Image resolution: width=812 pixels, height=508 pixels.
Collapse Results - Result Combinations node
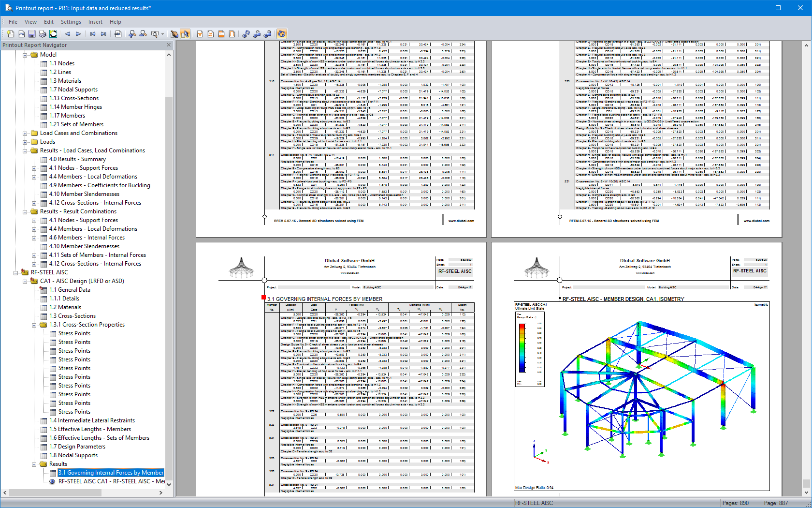[25, 211]
